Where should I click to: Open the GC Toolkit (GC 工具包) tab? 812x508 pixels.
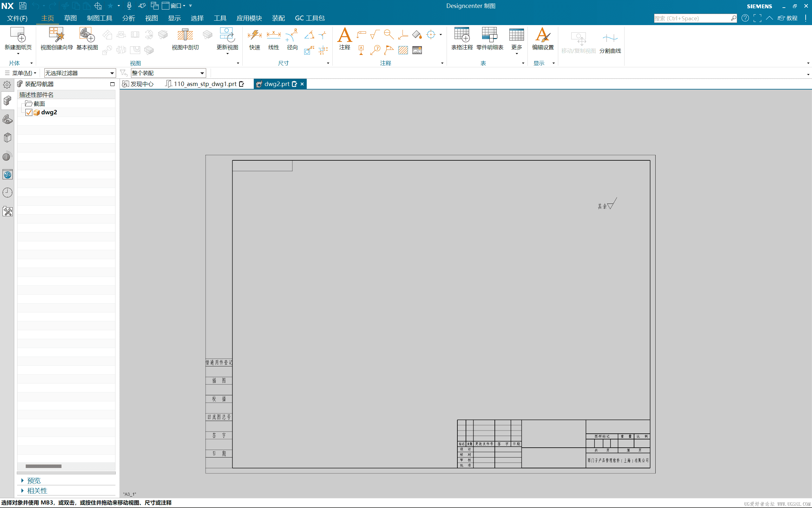(x=309, y=18)
